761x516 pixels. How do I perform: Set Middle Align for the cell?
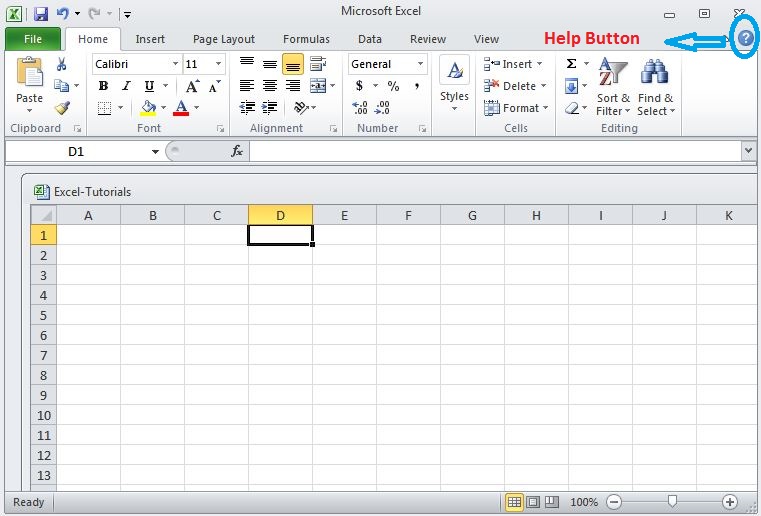click(270, 64)
